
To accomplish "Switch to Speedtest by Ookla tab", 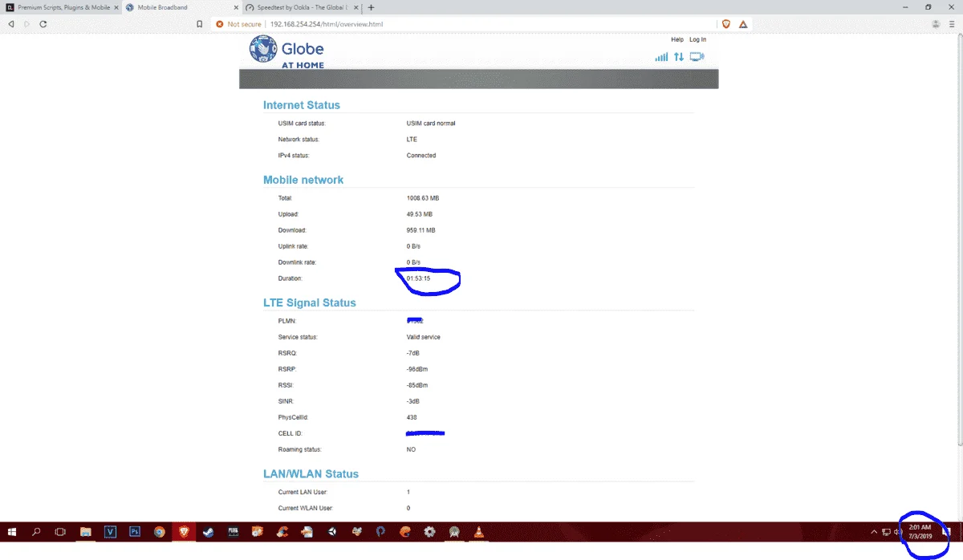I will [x=301, y=7].
